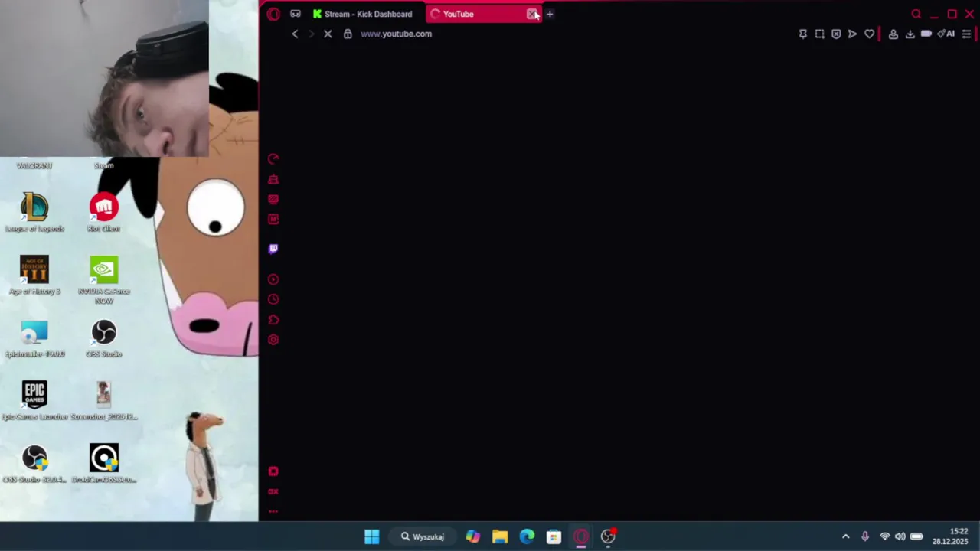This screenshot has height=551, width=980.
Task: Take a snapshot with the capture icon
Action: pos(820,34)
